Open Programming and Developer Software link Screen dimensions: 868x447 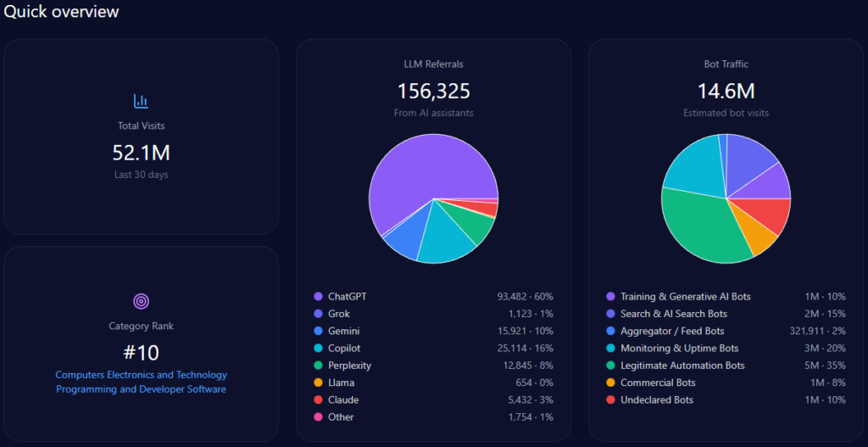141,389
